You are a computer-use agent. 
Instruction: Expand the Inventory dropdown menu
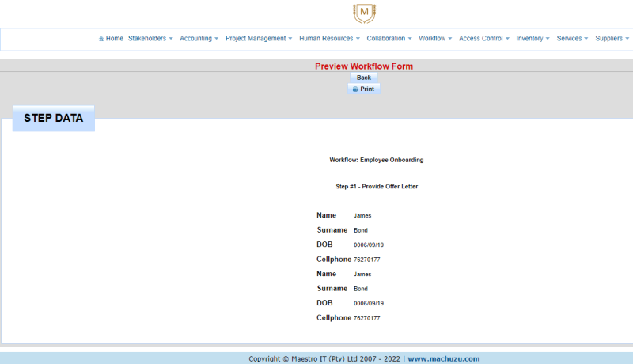tap(533, 38)
